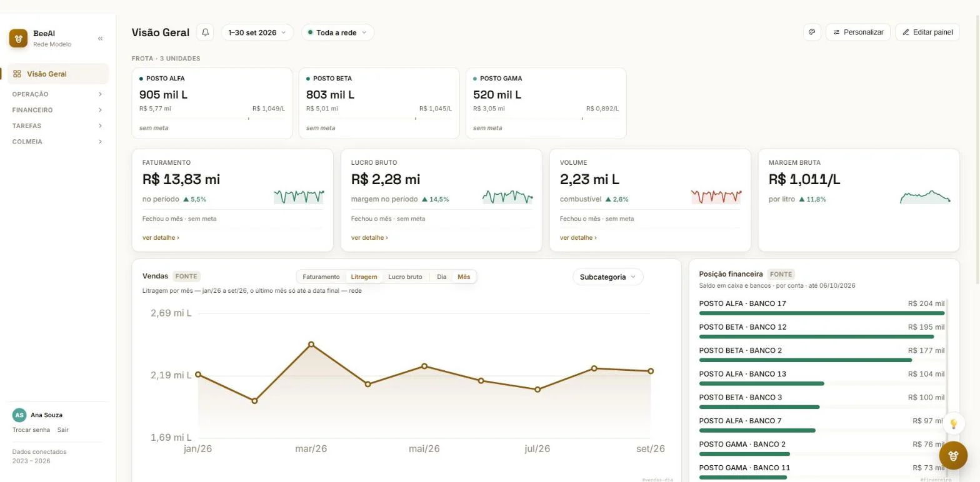Click the palette theme icon beside Personalizar

812,32
